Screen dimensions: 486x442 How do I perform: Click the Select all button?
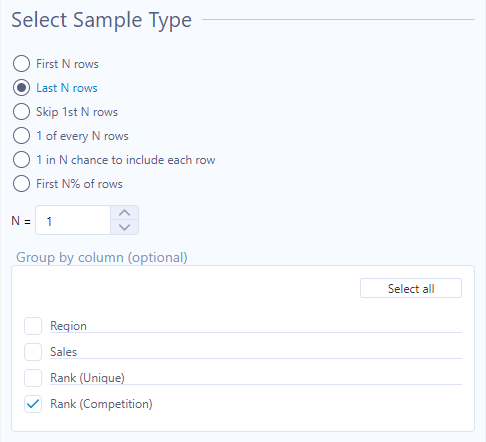(x=411, y=288)
